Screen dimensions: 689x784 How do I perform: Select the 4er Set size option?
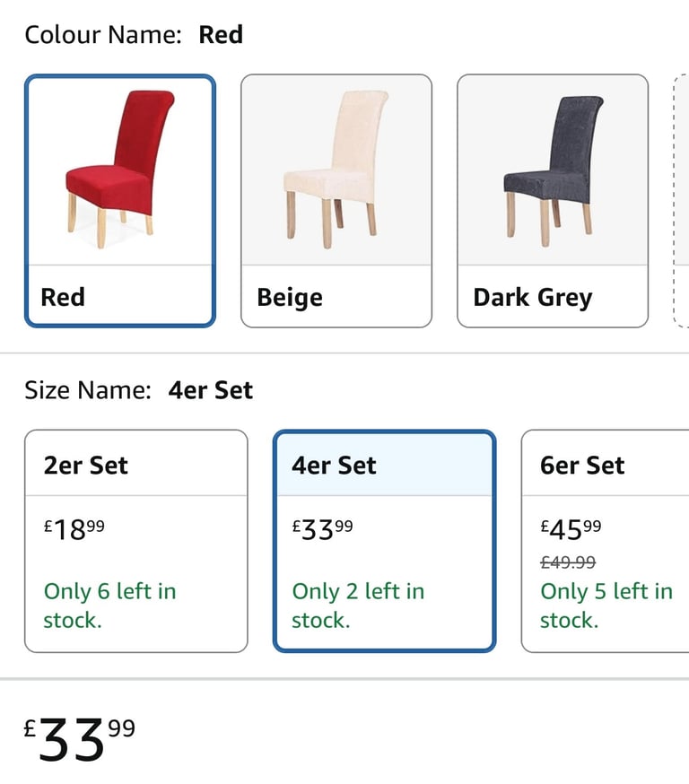point(385,541)
